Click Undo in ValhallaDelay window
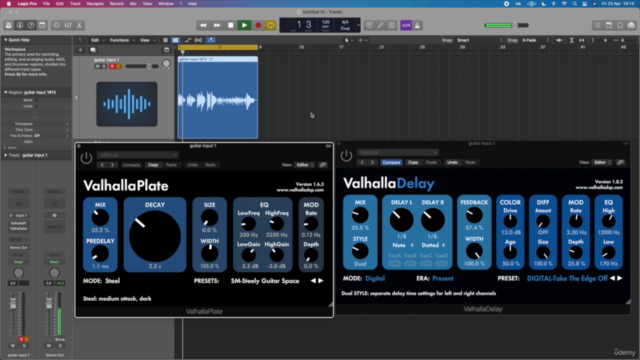 (452, 162)
